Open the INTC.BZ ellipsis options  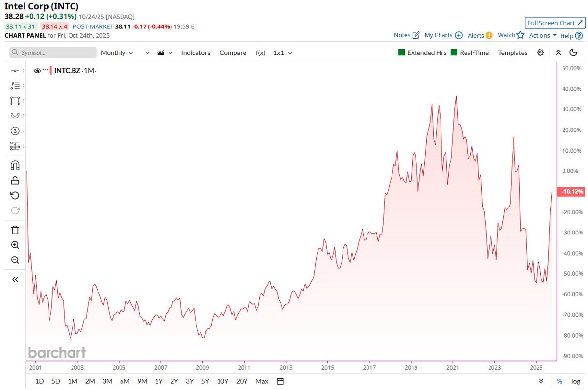coord(45,71)
